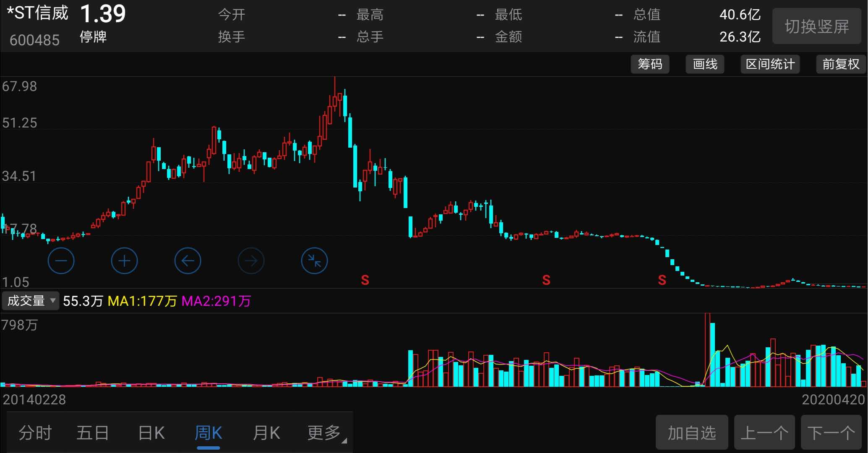The width and height of the screenshot is (868, 453).
Task: Tap the MA2:291万 indicator text
Action: pos(216,301)
